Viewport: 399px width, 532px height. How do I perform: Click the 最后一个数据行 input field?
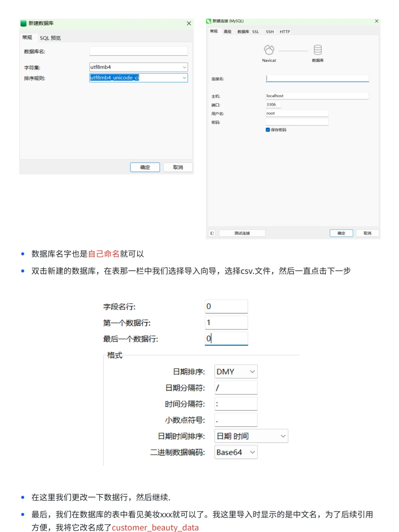click(226, 338)
